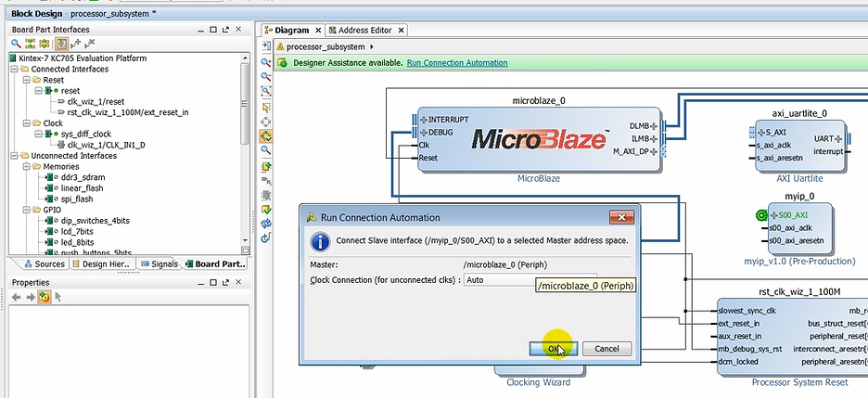The height and width of the screenshot is (398, 868).
Task: Click the back arrow in Properties panel
Action: pyautogui.click(x=17, y=296)
